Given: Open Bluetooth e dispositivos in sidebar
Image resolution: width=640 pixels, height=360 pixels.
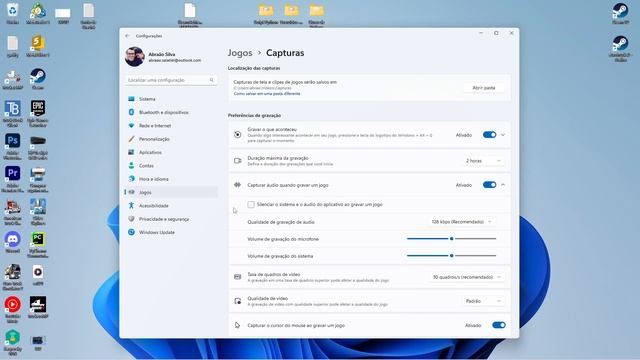Looking at the screenshot, I should click(x=171, y=112).
